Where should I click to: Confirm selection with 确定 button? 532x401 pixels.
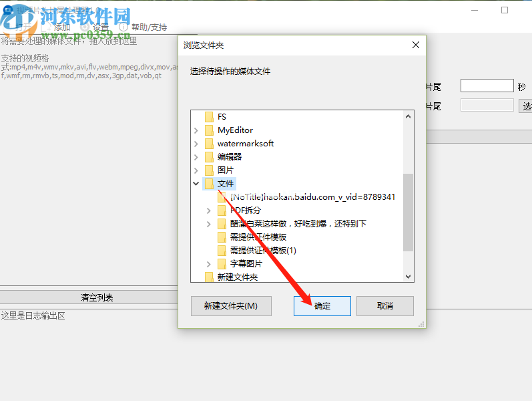pyautogui.click(x=322, y=306)
